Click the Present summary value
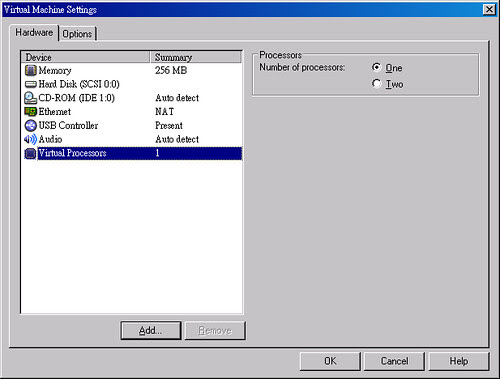Viewport: 500px width, 379px height. pyautogui.click(x=169, y=125)
